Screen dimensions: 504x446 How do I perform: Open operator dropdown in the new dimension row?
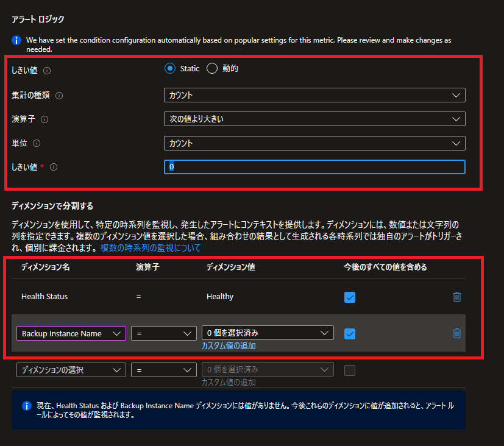coord(163,370)
